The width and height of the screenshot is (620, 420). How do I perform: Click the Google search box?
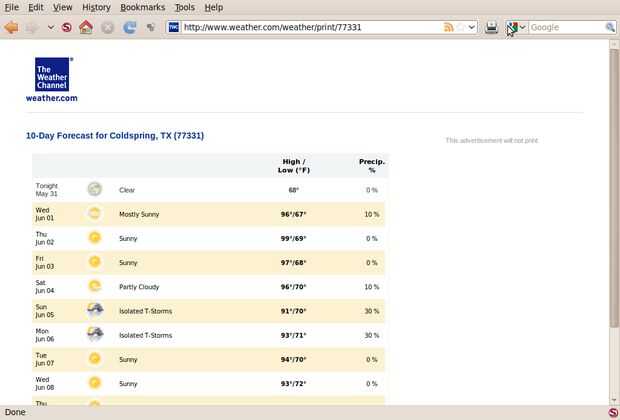click(x=567, y=27)
